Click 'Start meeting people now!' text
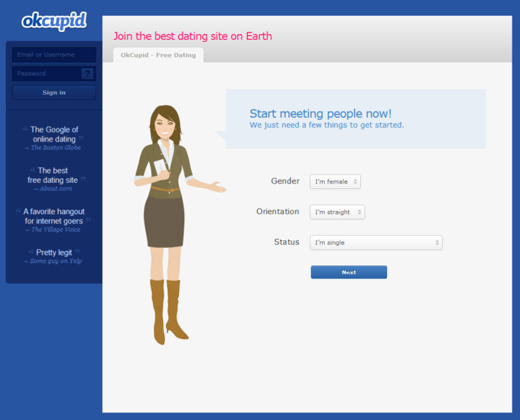 [x=320, y=113]
